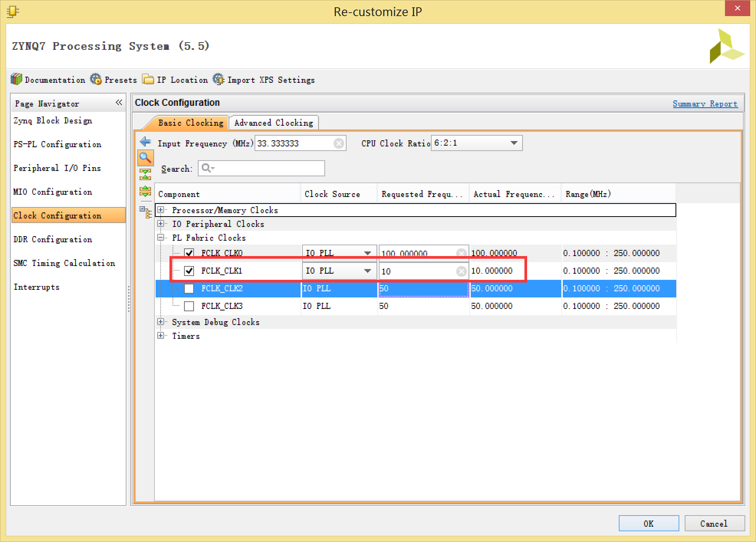756x542 pixels.
Task: Click the Presets icon
Action: [x=95, y=80]
